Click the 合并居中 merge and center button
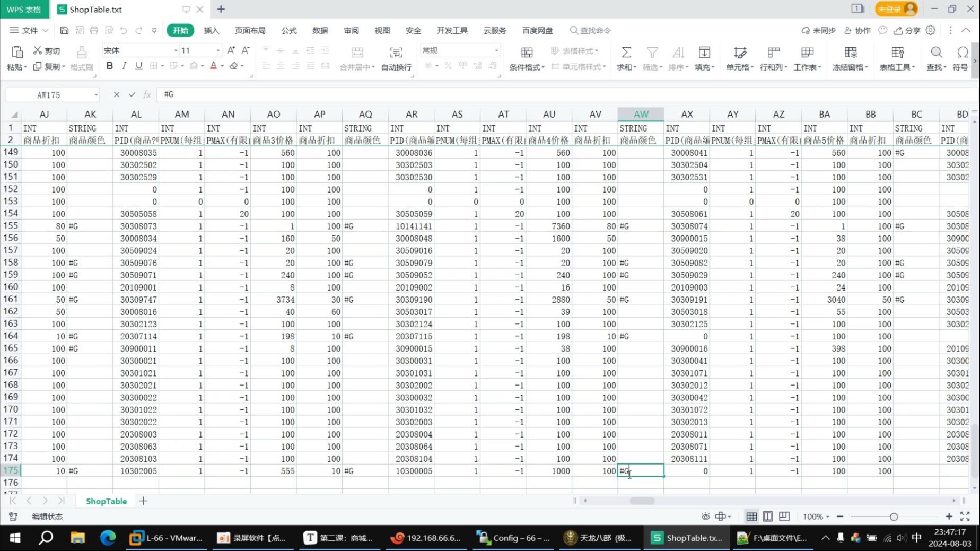The height and width of the screenshot is (551, 980). point(357,58)
